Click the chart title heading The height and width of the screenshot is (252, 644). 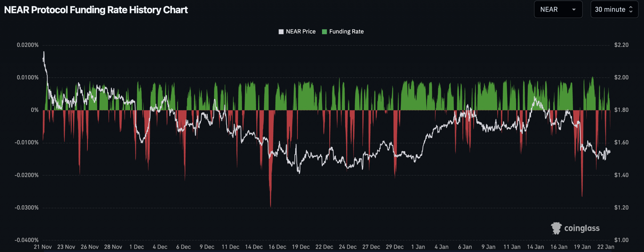pos(96,10)
